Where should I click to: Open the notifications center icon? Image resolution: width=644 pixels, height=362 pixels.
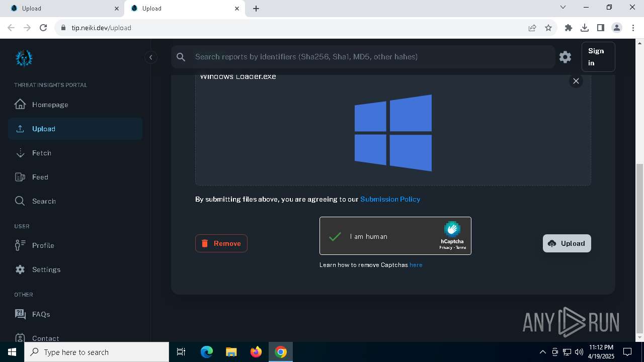(x=627, y=352)
